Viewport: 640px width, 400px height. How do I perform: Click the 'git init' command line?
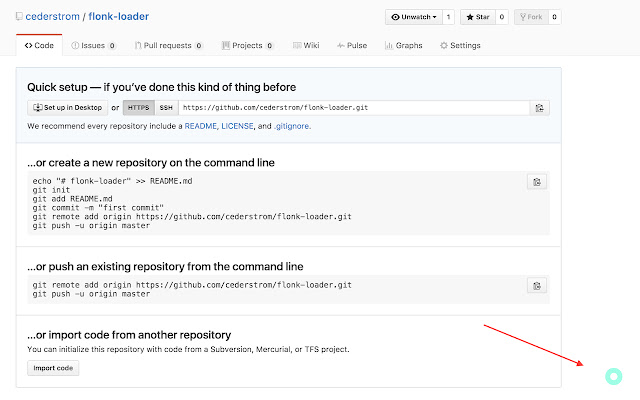click(51, 190)
